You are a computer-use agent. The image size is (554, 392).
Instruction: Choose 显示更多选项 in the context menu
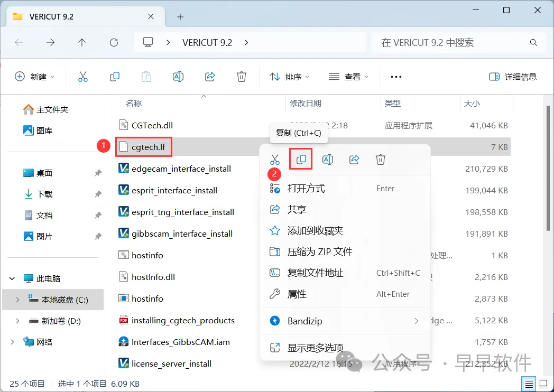[x=345, y=348]
